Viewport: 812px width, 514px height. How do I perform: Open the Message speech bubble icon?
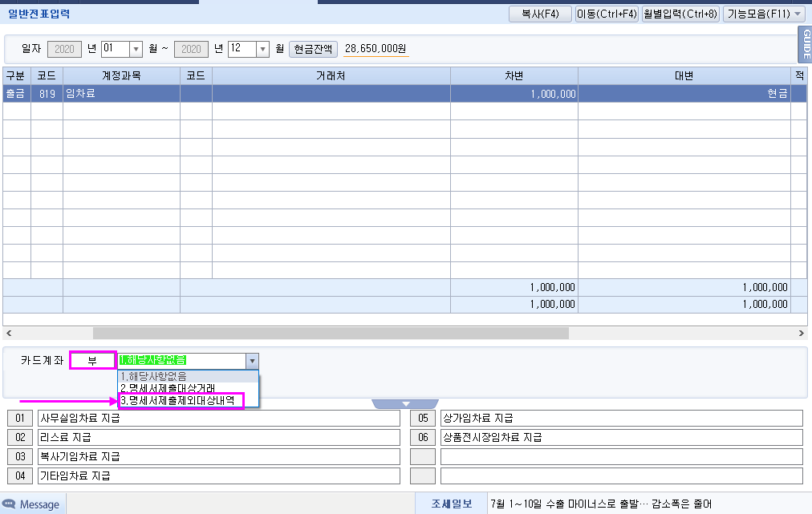coord(9,504)
